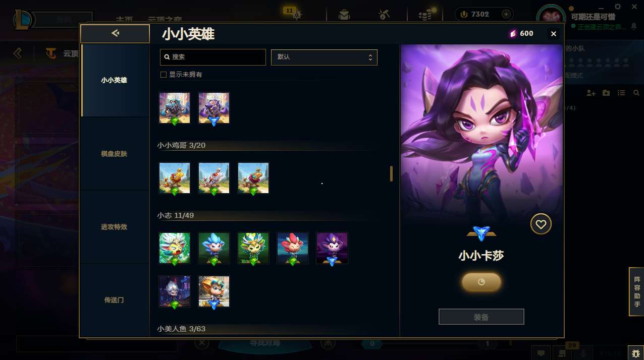The image size is (644, 360).
Task: Click the sort dropdown arrows
Action: click(x=370, y=57)
